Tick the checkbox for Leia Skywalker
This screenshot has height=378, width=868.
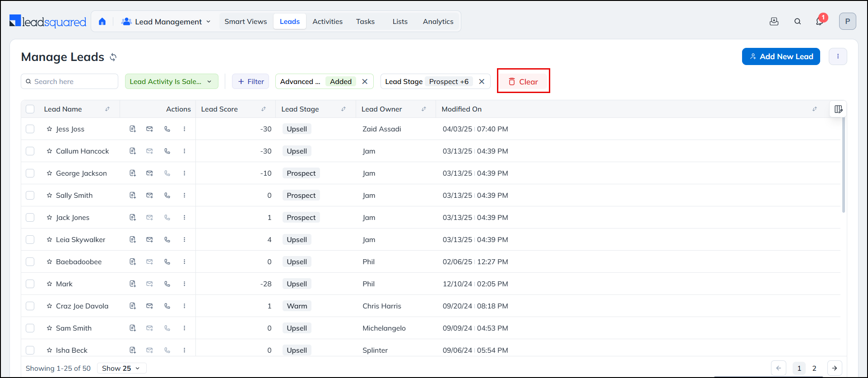[30, 240]
